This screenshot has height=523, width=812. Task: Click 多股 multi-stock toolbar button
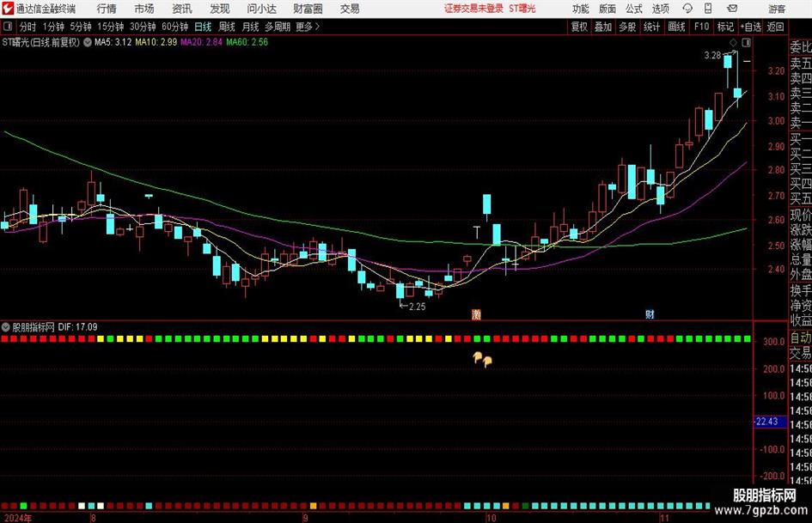[x=627, y=27]
